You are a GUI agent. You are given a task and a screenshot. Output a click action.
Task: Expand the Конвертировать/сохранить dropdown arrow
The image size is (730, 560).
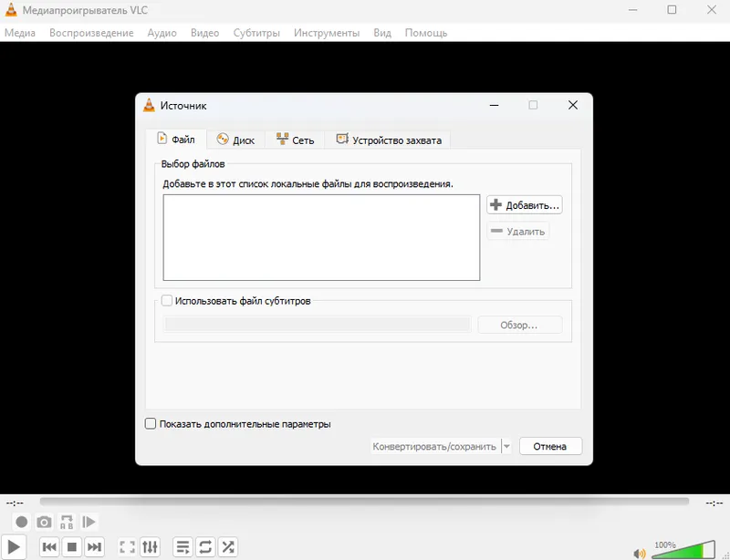pos(506,446)
